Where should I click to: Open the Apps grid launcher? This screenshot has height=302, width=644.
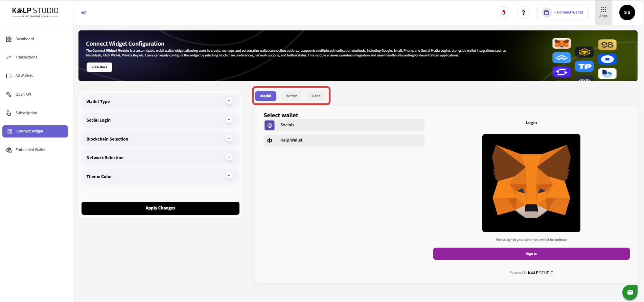[603, 12]
